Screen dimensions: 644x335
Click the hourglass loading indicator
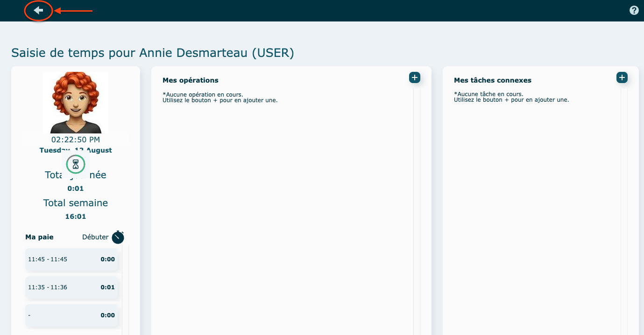click(76, 164)
